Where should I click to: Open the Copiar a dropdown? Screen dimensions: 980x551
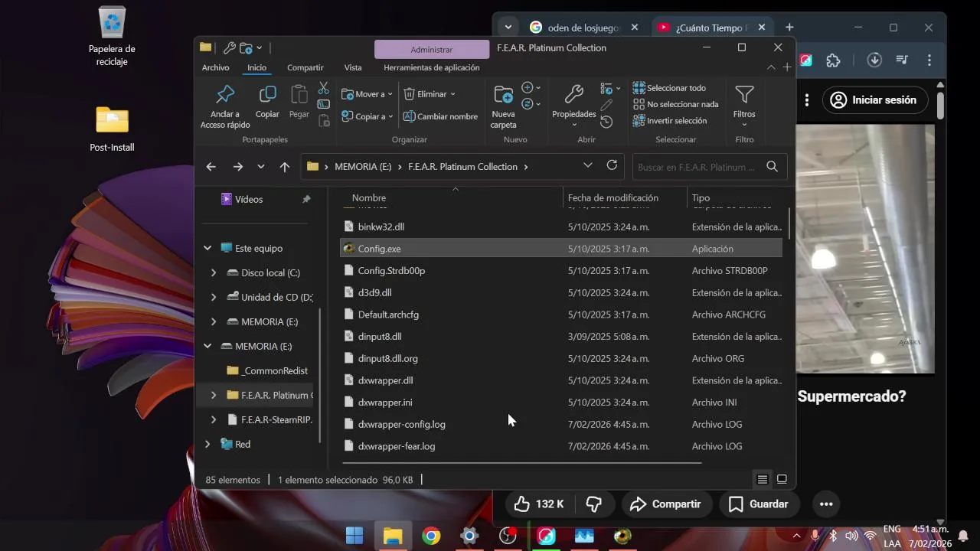(x=367, y=116)
